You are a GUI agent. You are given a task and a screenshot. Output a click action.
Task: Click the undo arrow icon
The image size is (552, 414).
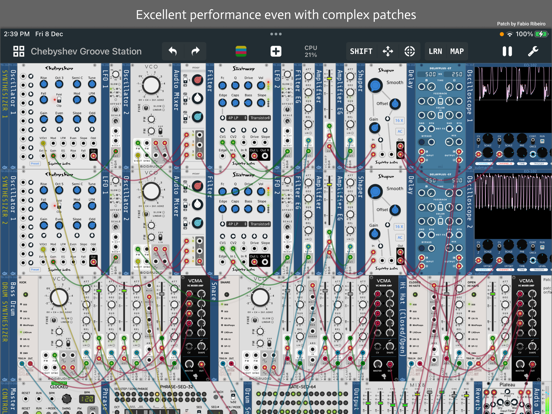[x=173, y=51]
